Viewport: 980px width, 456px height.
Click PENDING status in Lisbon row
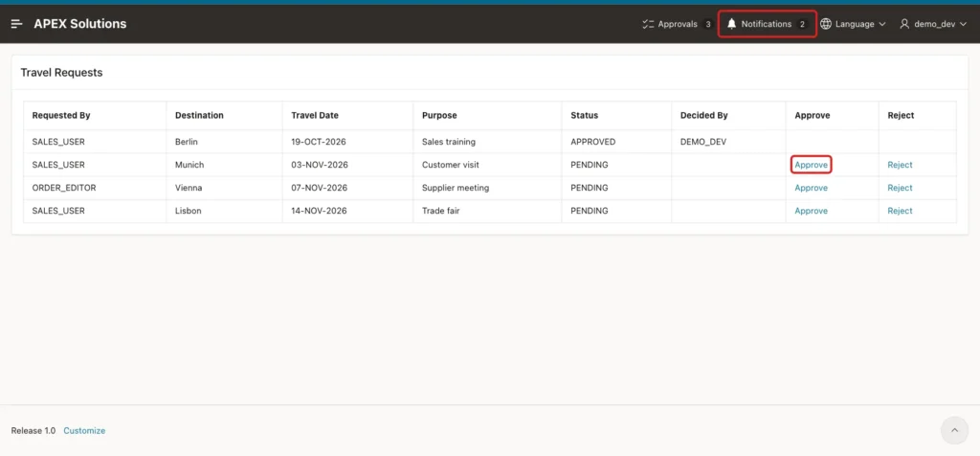point(590,211)
